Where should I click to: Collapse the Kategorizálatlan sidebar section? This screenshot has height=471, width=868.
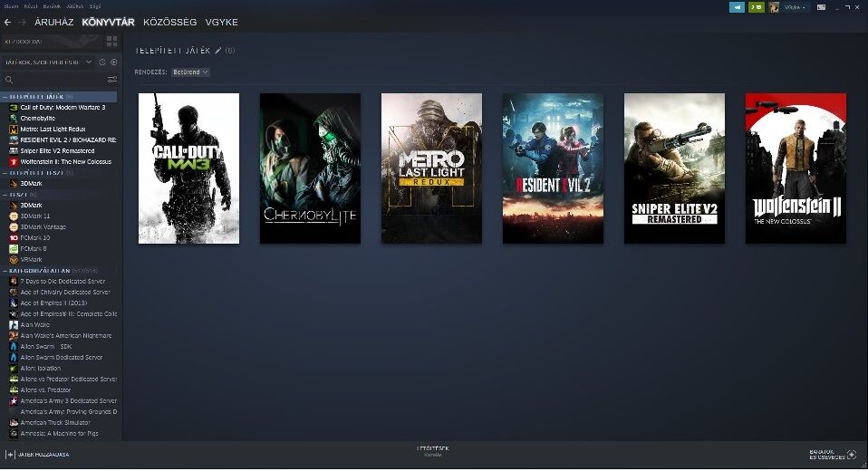pos(5,271)
